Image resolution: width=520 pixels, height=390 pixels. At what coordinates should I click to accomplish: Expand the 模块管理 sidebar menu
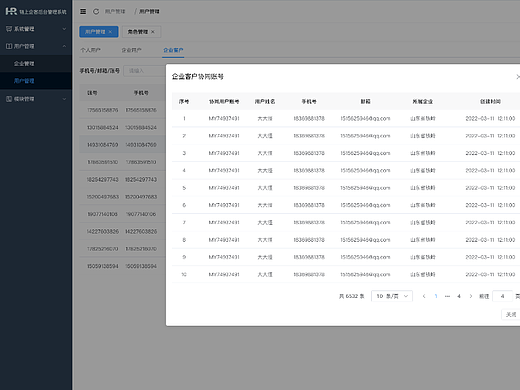click(x=64, y=99)
